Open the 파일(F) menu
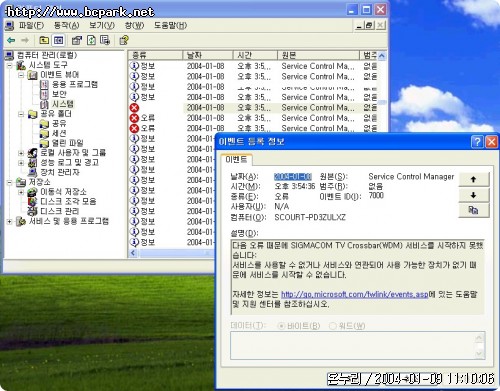This screenshot has height=391, width=500. tap(31, 25)
